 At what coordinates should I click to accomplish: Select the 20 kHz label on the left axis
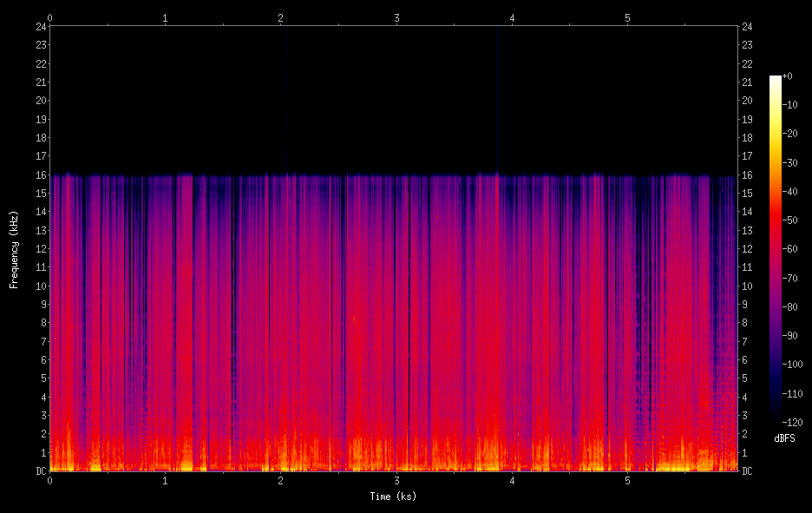tap(40, 100)
